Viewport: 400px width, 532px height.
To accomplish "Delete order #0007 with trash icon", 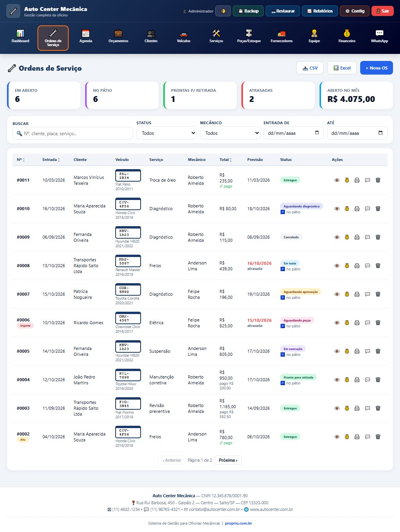I will 378,294.
